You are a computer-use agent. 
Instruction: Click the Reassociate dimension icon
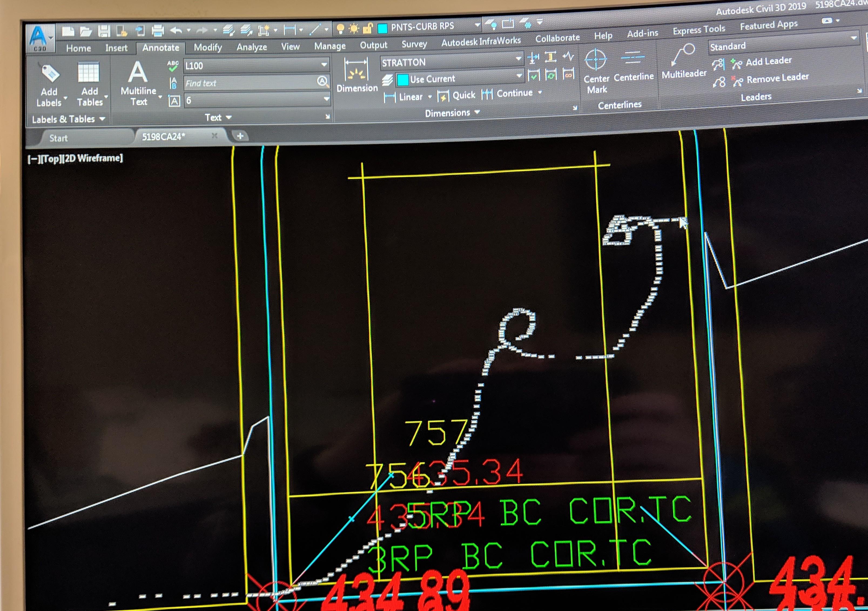[x=568, y=74]
